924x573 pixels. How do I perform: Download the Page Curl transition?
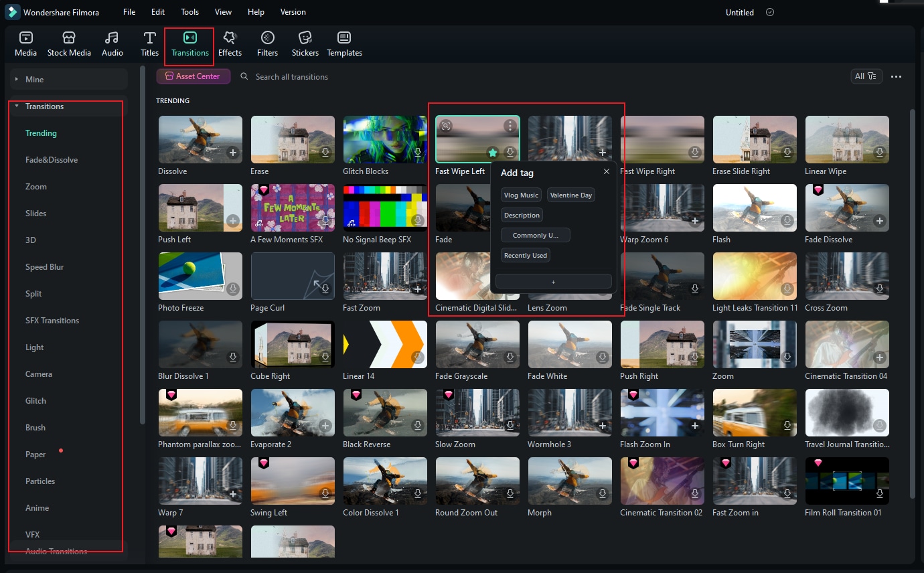pyautogui.click(x=325, y=289)
